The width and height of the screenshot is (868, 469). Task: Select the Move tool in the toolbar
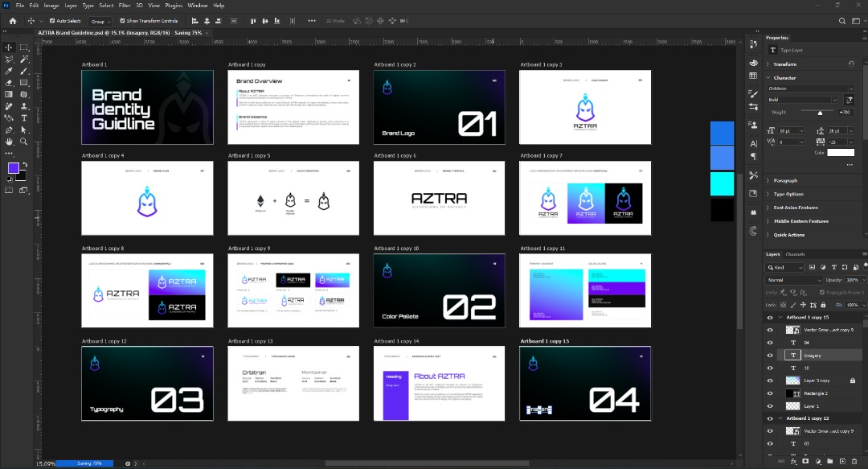(9, 47)
